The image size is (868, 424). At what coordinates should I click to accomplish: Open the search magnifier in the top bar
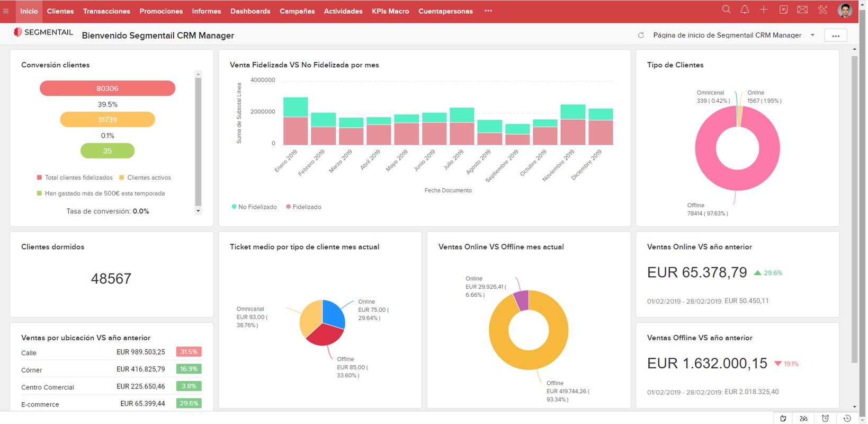click(x=726, y=10)
